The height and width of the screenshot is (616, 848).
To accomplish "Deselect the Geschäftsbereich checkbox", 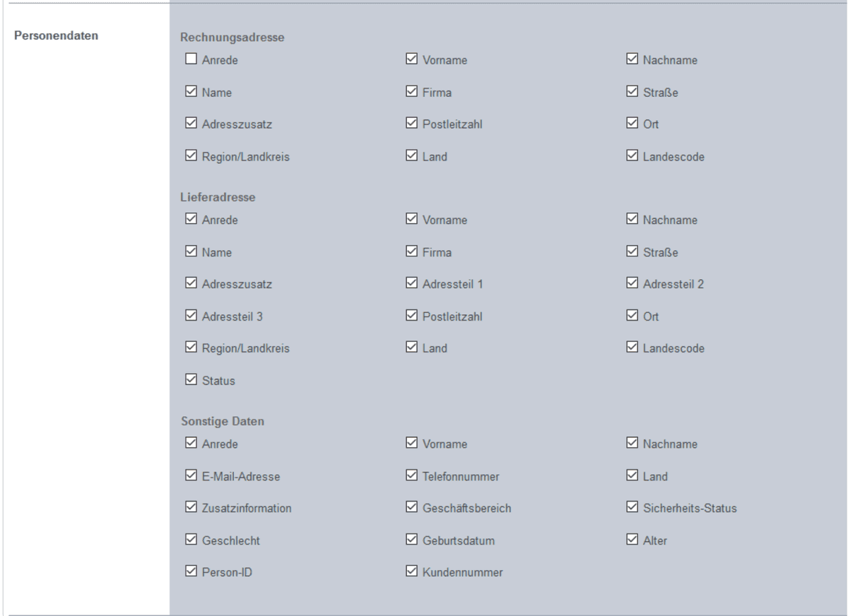I will click(x=411, y=508).
